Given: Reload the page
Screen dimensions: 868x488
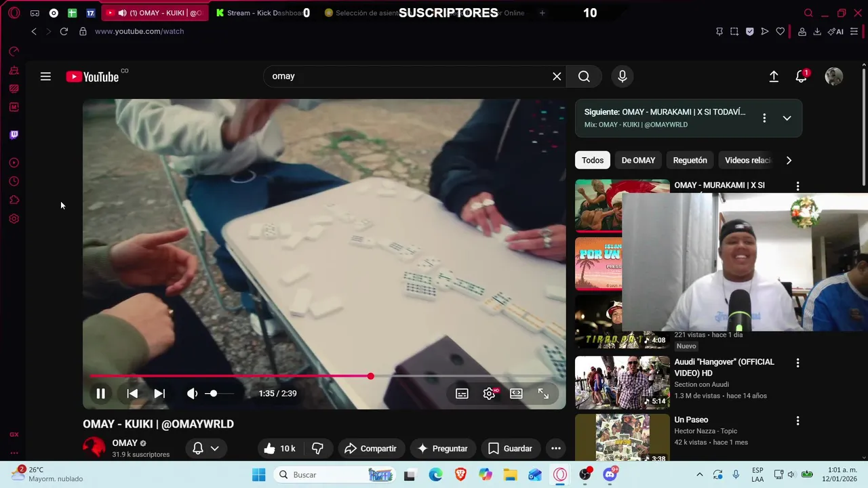Looking at the screenshot, I should (x=64, y=31).
